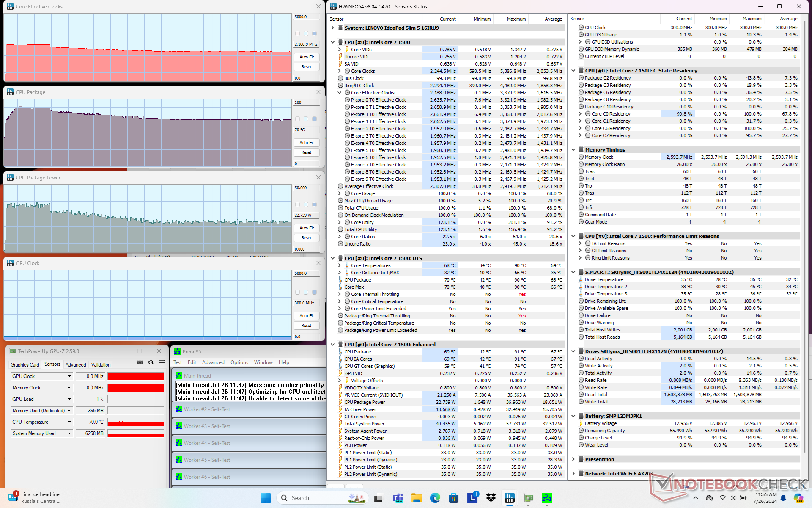This screenshot has height=508, width=812.
Task: Open the CPU Temperature sensor dropdown
Action: (x=69, y=422)
